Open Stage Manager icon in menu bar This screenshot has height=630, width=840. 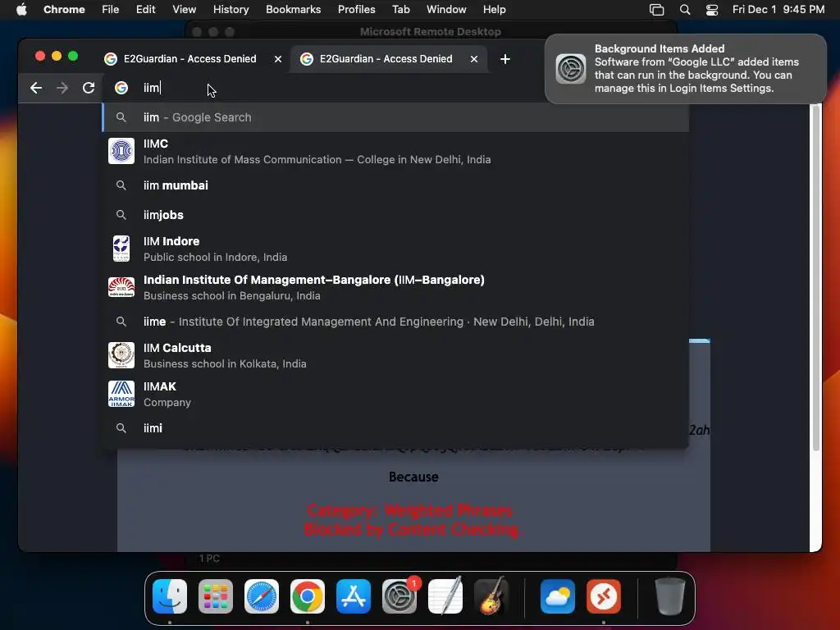(x=656, y=10)
